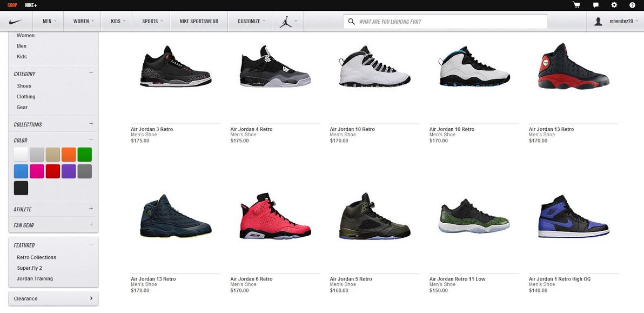Filter by Men in sidebar
This screenshot has width=644, height=313.
pyautogui.click(x=22, y=46)
